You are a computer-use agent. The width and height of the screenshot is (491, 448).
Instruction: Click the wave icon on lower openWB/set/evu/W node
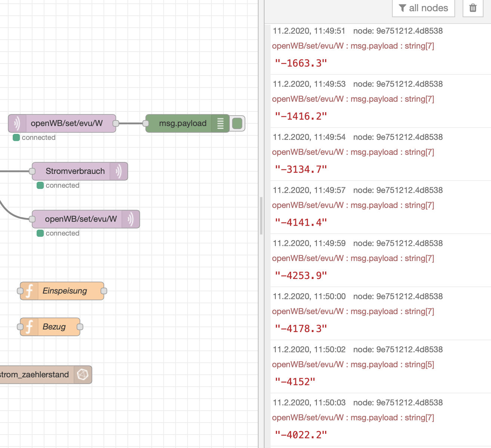pos(131,219)
